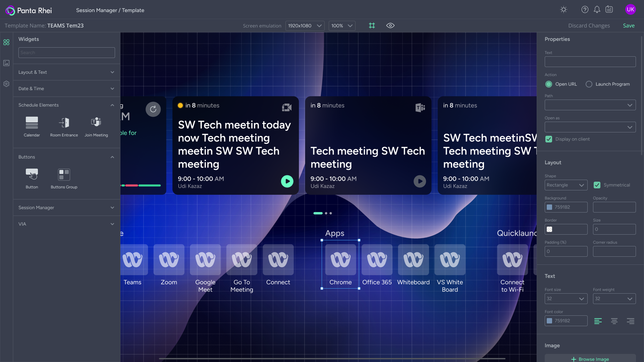Collapse the Buttons section
This screenshot has height=362, width=644.
pos(66,157)
